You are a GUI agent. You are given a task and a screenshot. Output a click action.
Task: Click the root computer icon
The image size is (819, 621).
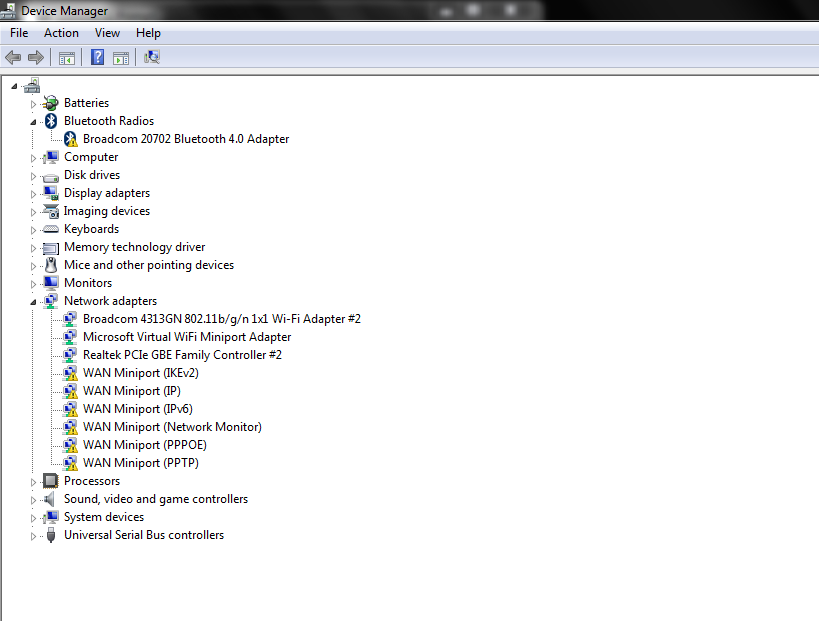click(x=31, y=85)
